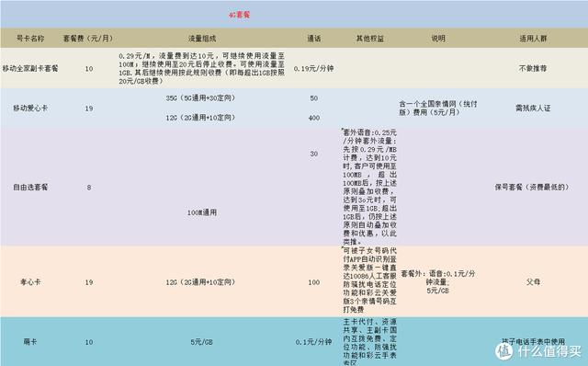The image size is (588, 366).
Task: Click the 5元/GB data cell
Action: 202,342
